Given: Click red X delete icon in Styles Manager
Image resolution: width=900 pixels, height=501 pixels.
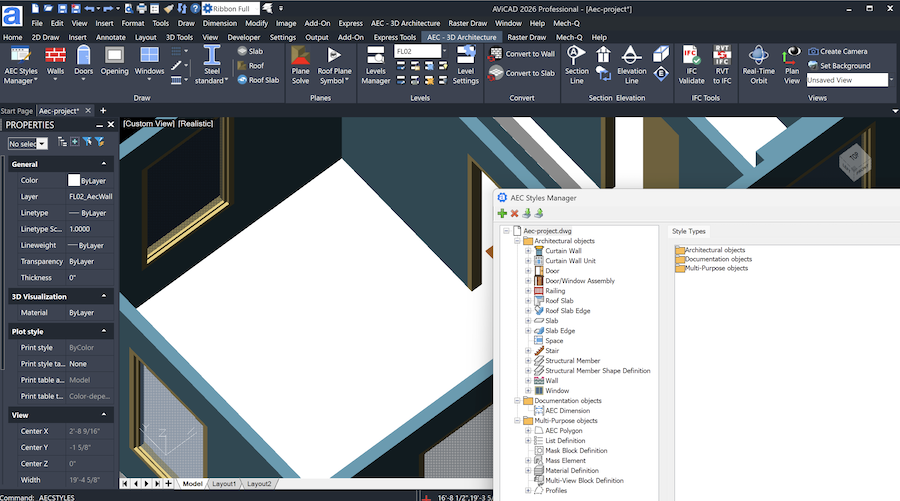Looking at the screenshot, I should click(514, 213).
